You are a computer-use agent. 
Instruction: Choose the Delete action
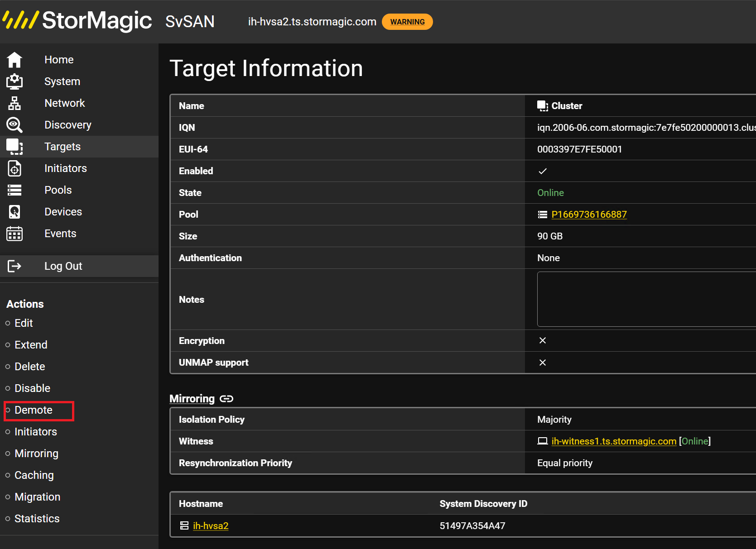coord(30,367)
